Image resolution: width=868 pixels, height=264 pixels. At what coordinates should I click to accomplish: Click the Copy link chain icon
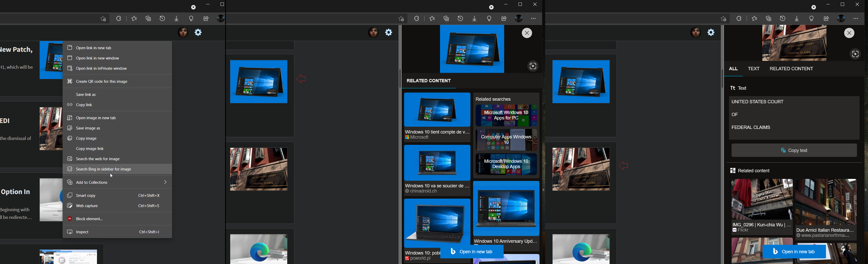70,105
